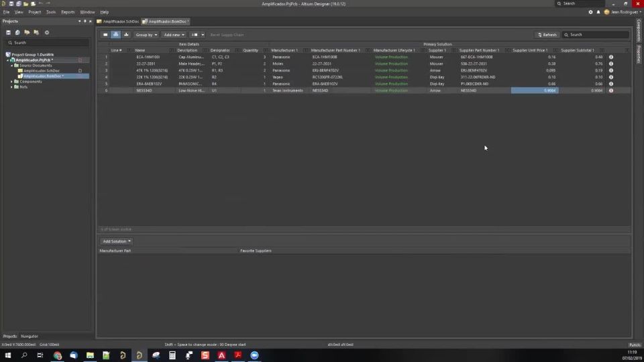Select the base view icon in BOM toolbar

point(116,35)
